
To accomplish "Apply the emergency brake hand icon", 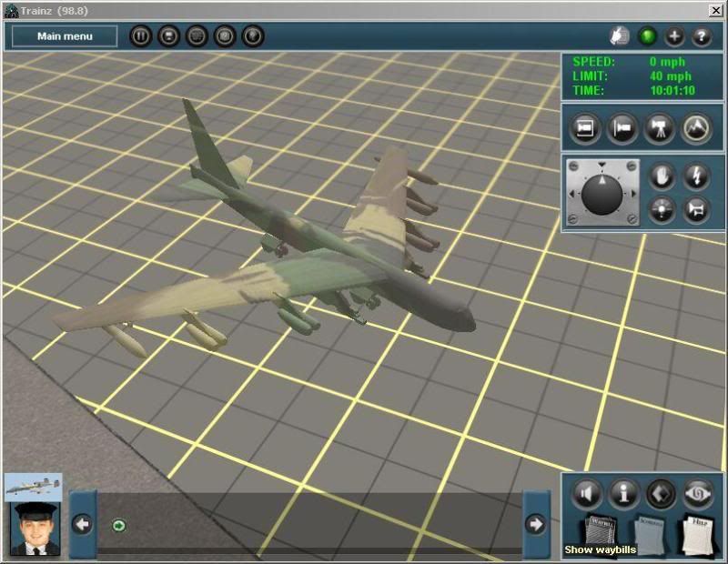I will [x=662, y=176].
